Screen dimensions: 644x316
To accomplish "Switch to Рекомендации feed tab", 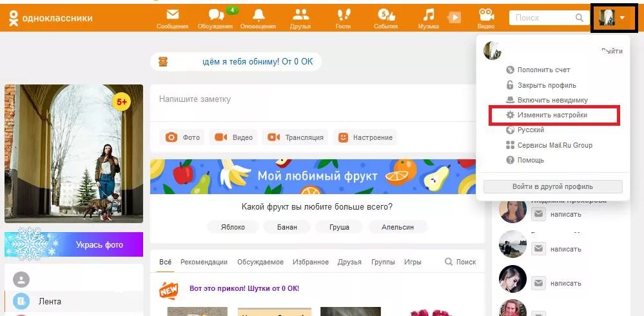I will click(204, 262).
